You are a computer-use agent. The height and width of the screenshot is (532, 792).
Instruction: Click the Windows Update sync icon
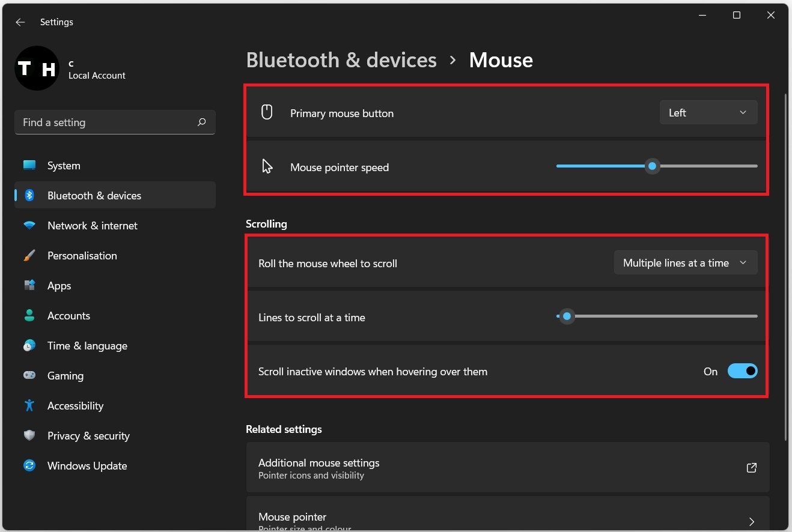[x=29, y=465]
